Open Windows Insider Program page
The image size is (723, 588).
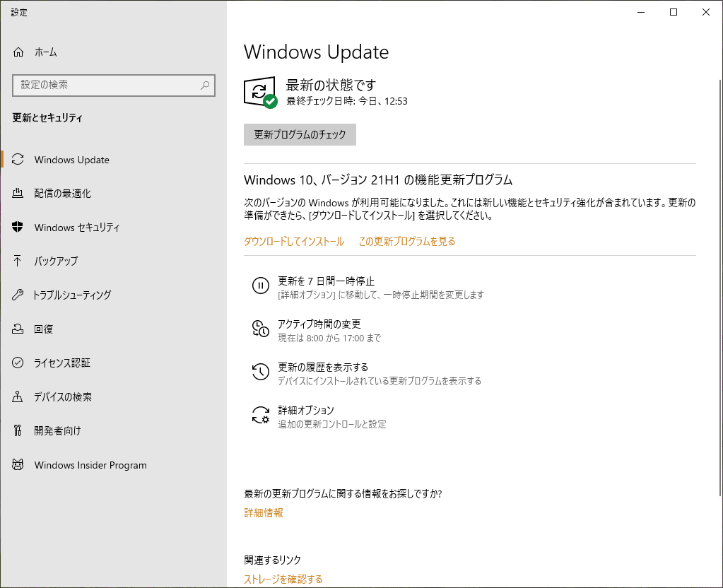(x=113, y=465)
